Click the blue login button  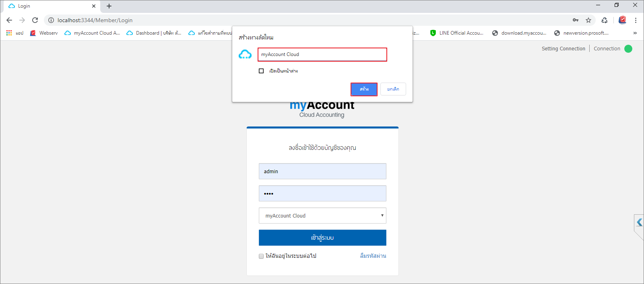(x=322, y=238)
